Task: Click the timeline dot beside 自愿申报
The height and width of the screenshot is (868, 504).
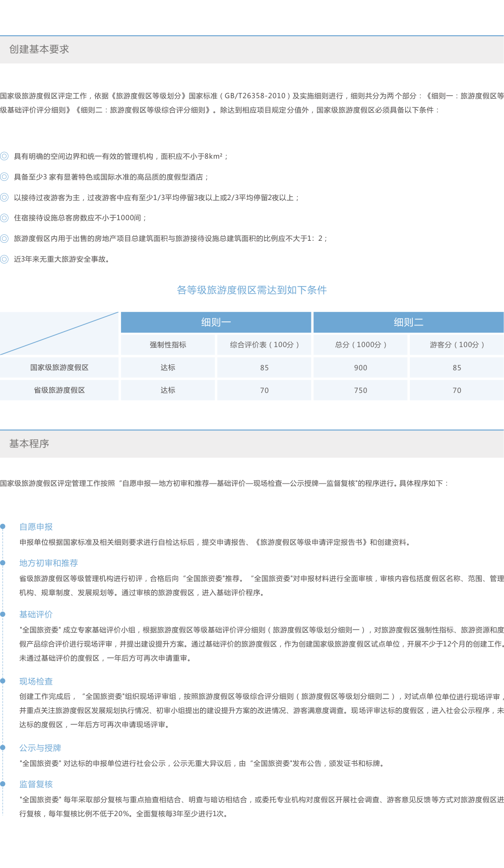Action: 3,526
